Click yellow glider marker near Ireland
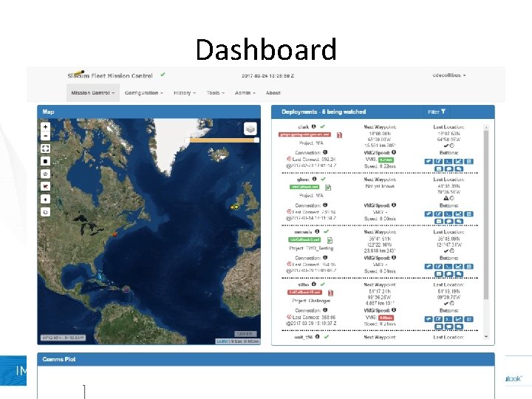The image size is (532, 399). point(236,207)
